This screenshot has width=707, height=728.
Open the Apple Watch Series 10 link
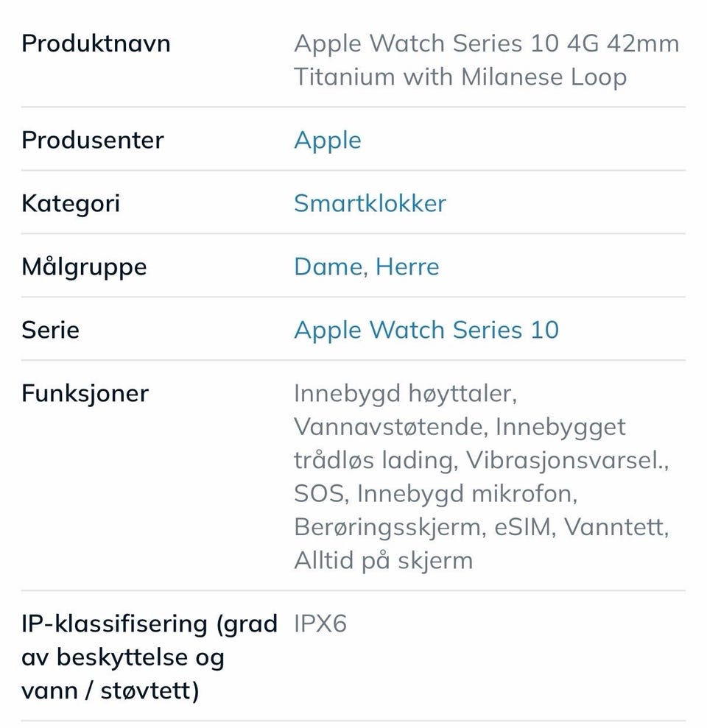coord(426,330)
